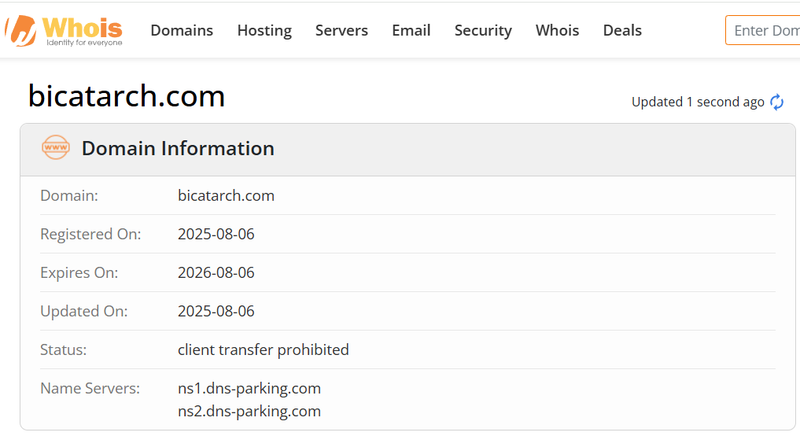800x437 pixels.
Task: Click the 'Updated 1 second ago' text
Action: pos(697,102)
